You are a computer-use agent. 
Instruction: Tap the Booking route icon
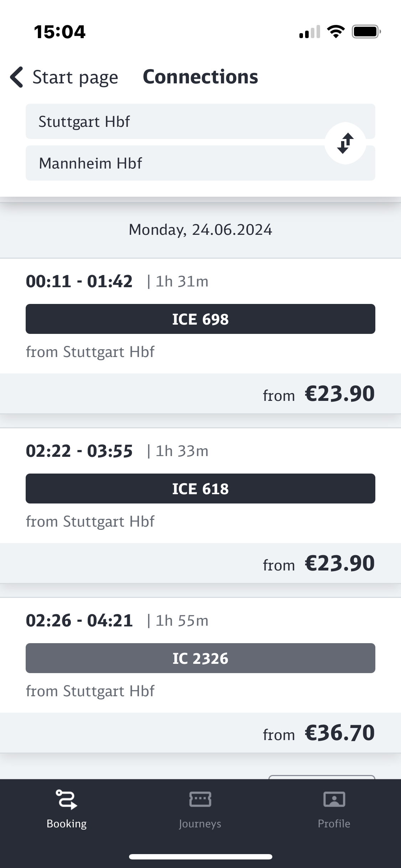point(66,799)
